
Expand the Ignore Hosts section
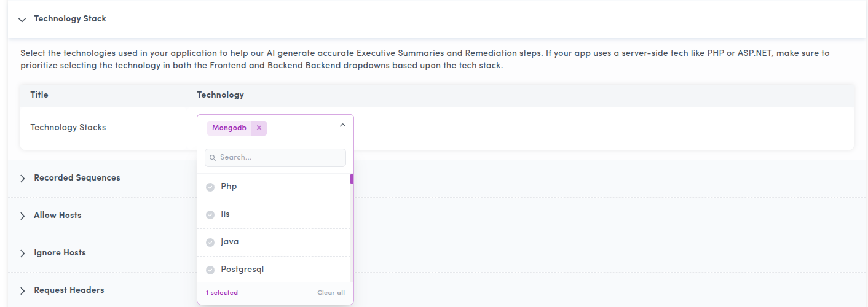pos(60,252)
